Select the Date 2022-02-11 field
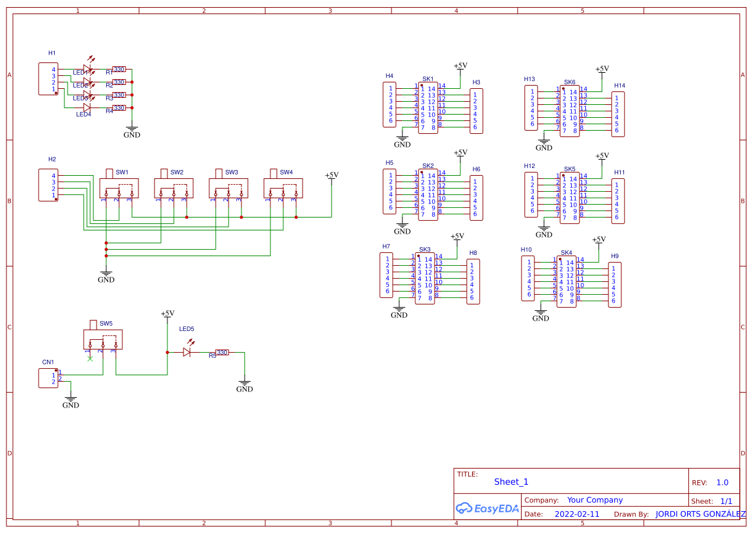Viewport: 756px width, 533px height. pos(578,514)
